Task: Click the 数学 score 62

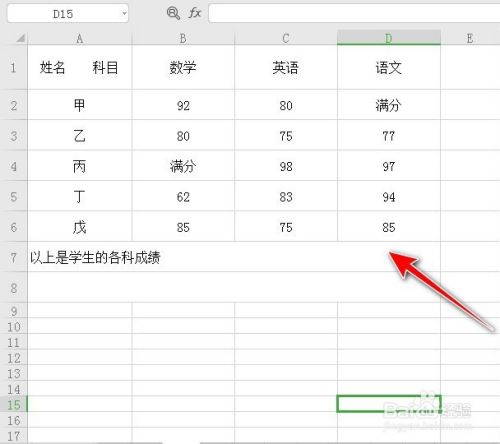Action: click(x=183, y=196)
